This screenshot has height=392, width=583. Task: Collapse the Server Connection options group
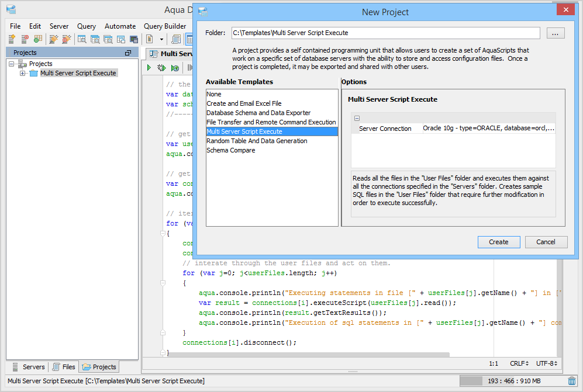tap(357, 119)
